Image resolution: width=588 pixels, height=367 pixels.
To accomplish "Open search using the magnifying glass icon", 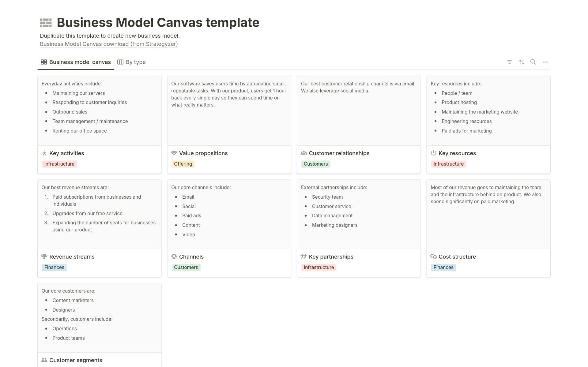I will tap(533, 62).
